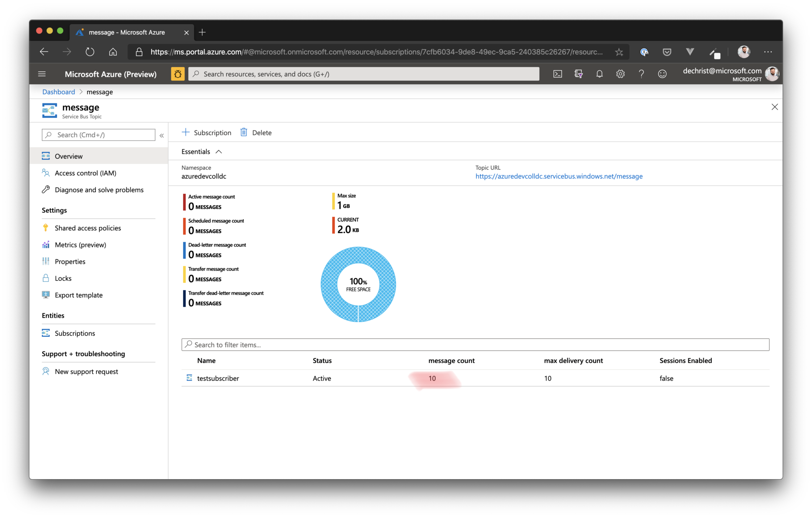Open the notifications bell

[x=599, y=74]
